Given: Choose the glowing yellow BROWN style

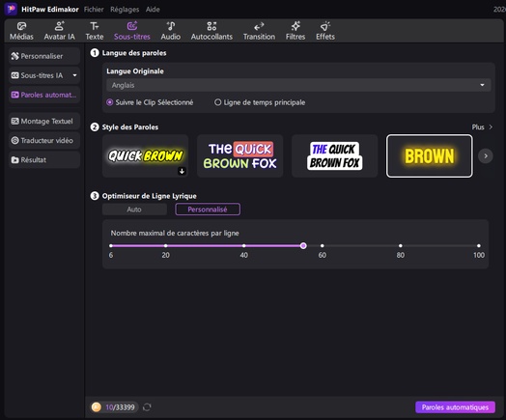Looking at the screenshot, I should click(x=430, y=156).
